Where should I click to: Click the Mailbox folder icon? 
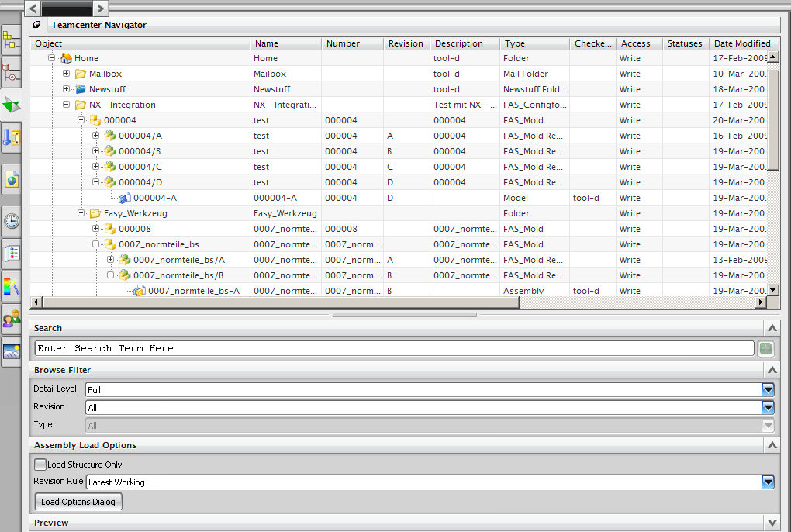(81, 74)
